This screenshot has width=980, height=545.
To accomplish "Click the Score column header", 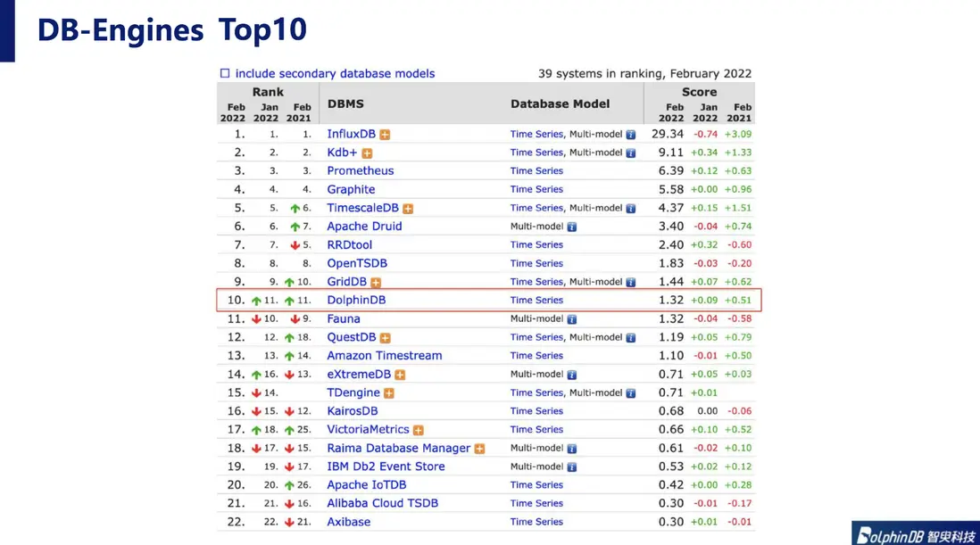I will pos(700,92).
